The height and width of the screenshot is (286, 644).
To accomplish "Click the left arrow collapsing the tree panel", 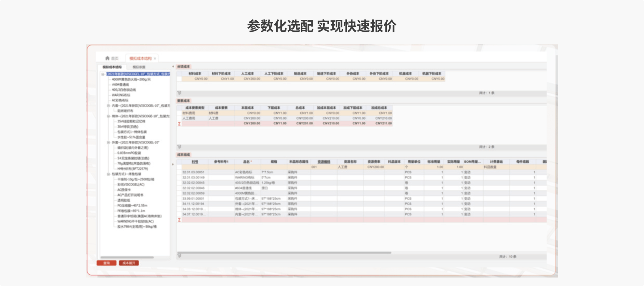I will point(173,67).
